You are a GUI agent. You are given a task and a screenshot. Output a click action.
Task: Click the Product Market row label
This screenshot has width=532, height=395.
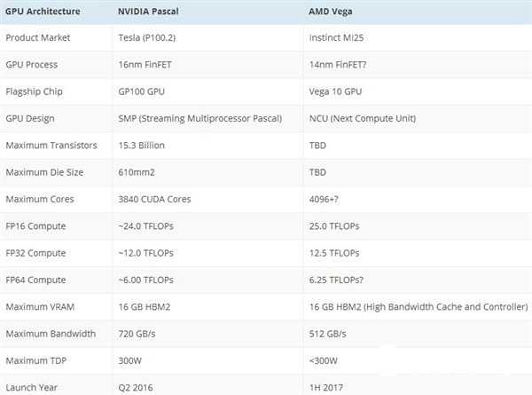click(38, 37)
